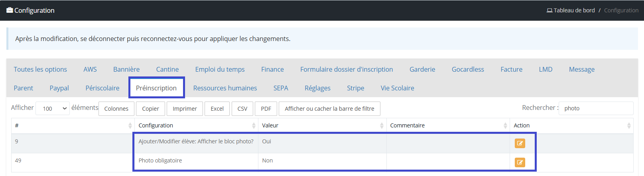This screenshot has height=176, width=644.
Task: Edit the 'Photo obligatoire' configuration row
Action: (520, 162)
